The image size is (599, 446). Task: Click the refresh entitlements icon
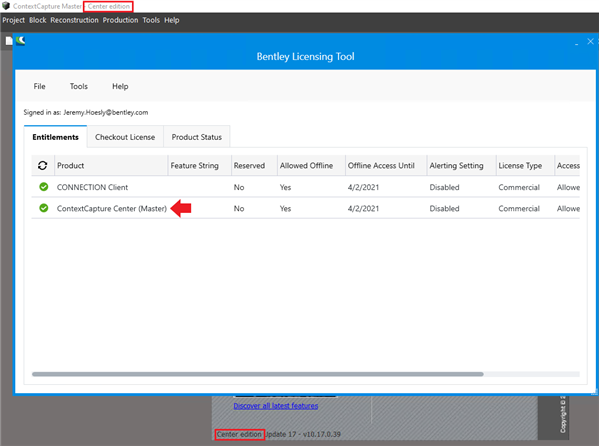point(42,165)
